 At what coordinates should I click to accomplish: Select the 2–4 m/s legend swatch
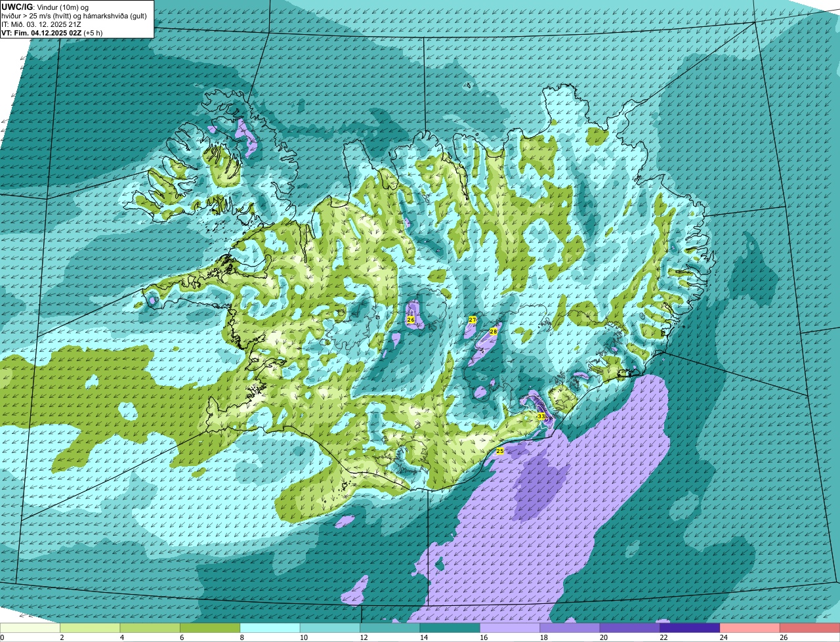click(90, 628)
